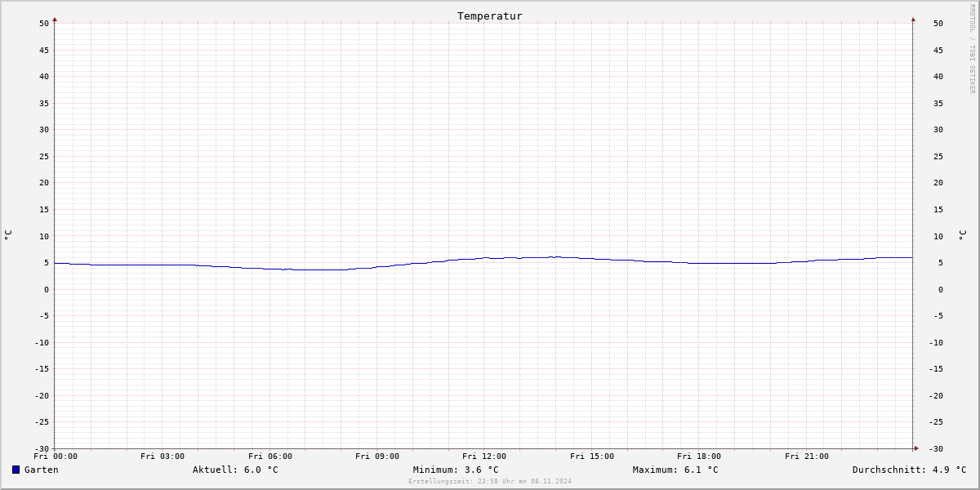Select the 'Maximum: 6.1 °C' value
Screen dimensions: 980x490
tap(675, 470)
